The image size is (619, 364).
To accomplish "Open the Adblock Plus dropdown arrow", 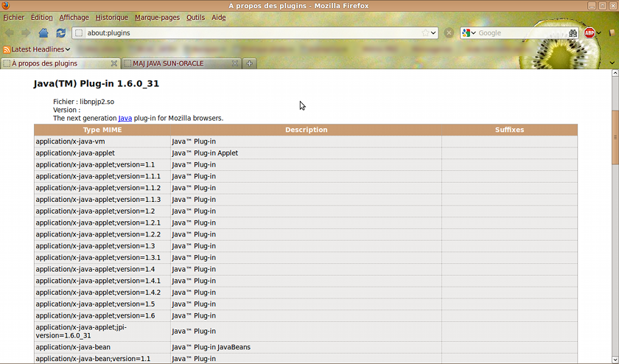I will click(x=599, y=33).
